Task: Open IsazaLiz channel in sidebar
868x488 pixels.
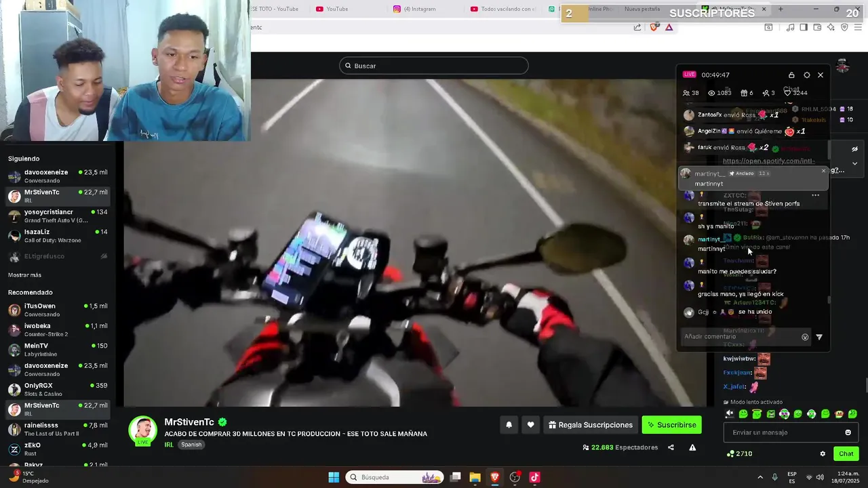Action: [x=58, y=236]
